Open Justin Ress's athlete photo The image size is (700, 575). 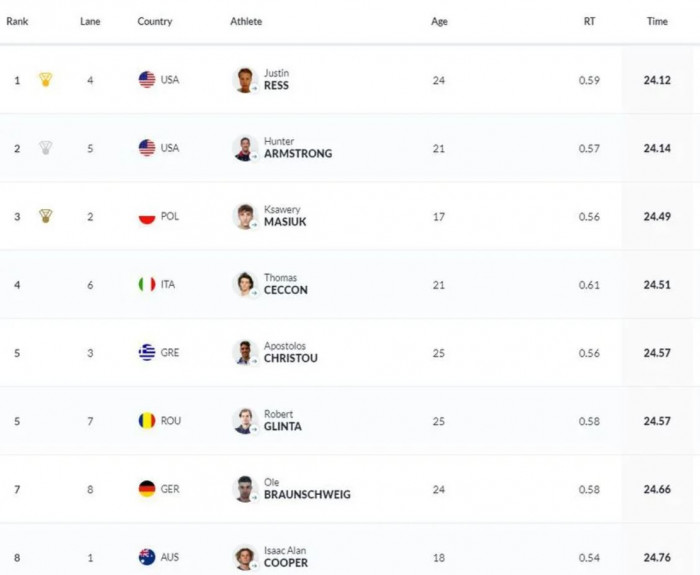pos(245,80)
